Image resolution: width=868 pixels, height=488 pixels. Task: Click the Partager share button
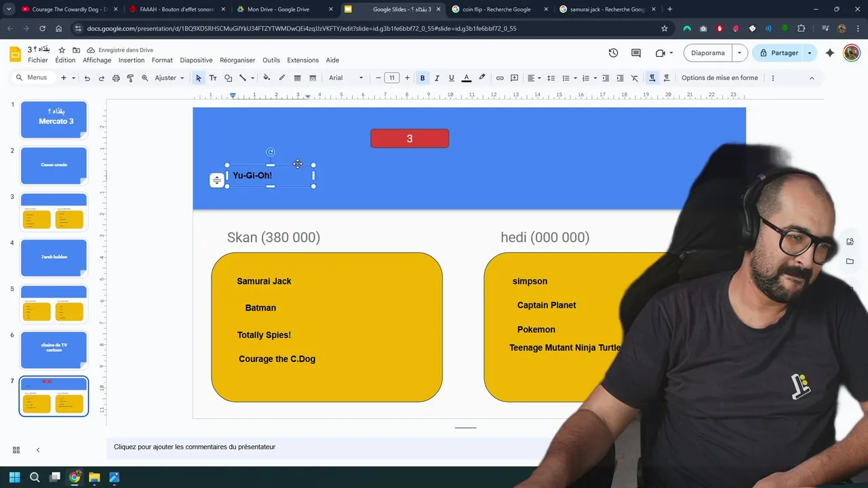tap(778, 53)
